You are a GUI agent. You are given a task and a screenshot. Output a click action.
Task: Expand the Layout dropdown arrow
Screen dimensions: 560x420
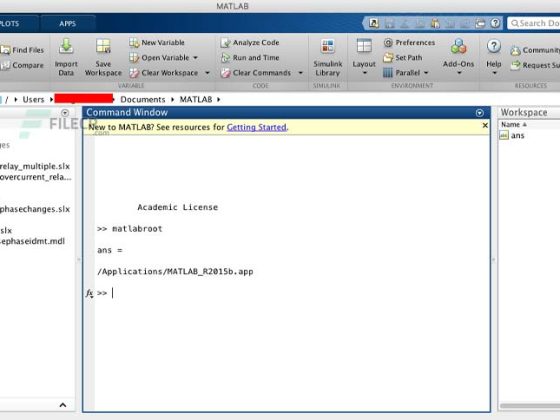click(365, 73)
